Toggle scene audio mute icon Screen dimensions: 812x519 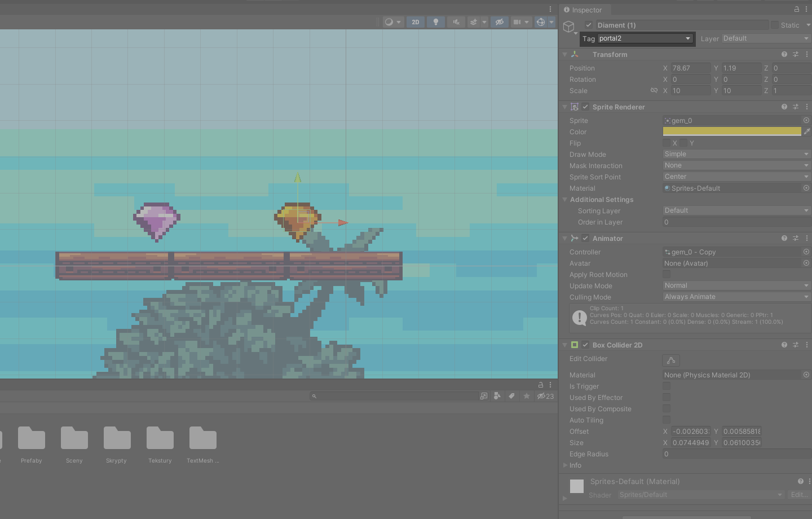[x=456, y=22]
